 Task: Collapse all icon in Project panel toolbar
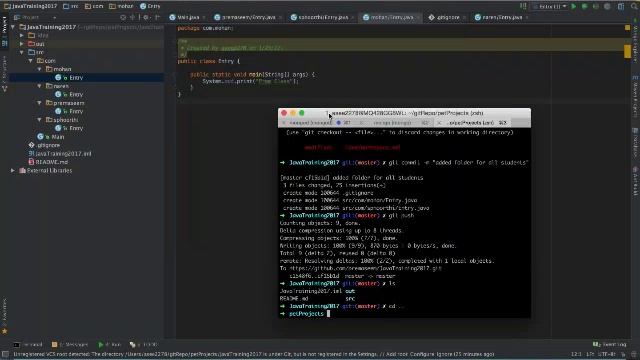point(132,17)
